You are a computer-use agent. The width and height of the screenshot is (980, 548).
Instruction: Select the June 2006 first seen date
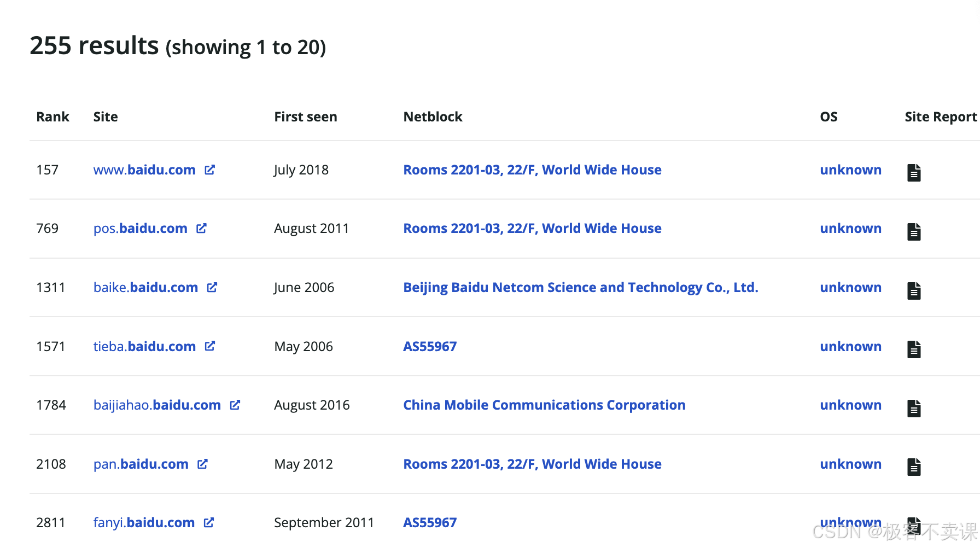pyautogui.click(x=304, y=288)
